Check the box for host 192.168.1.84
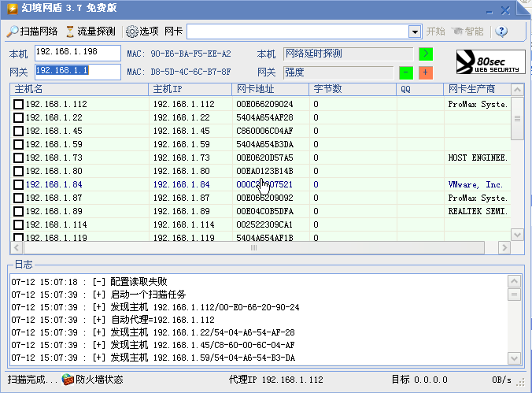 [18, 184]
